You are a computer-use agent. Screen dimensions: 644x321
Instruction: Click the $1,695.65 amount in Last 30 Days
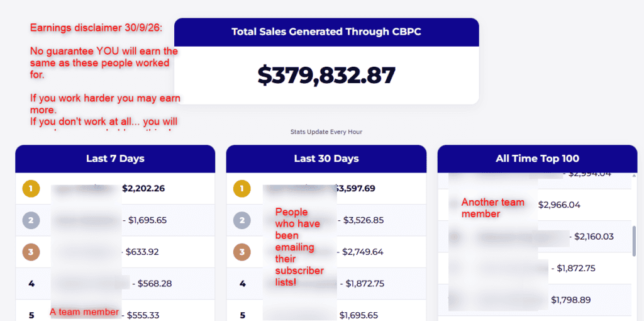359,315
